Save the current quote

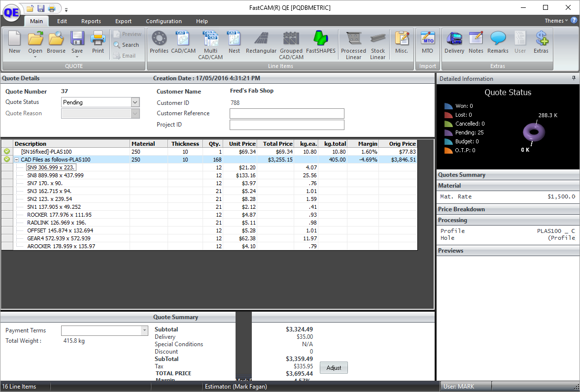[x=77, y=41]
